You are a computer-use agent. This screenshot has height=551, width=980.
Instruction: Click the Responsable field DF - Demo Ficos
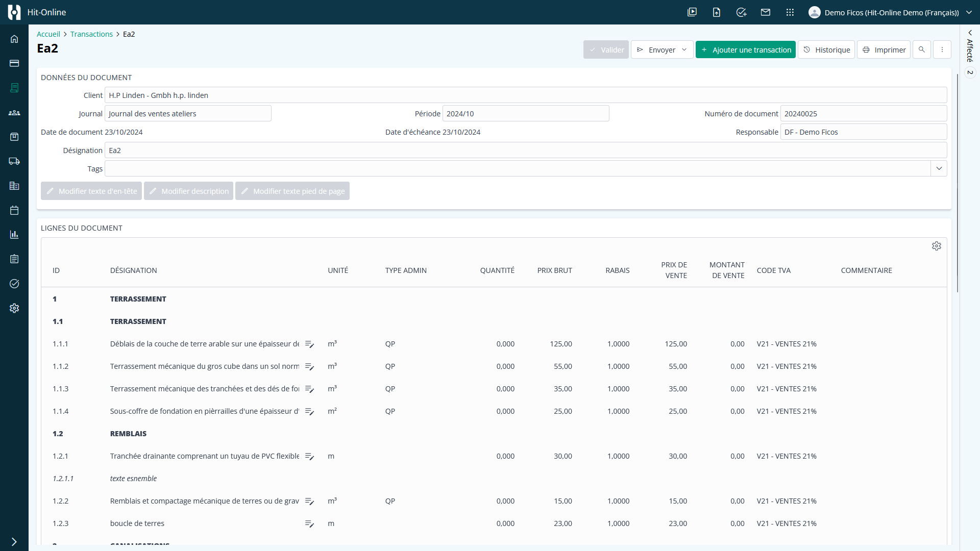[864, 132]
